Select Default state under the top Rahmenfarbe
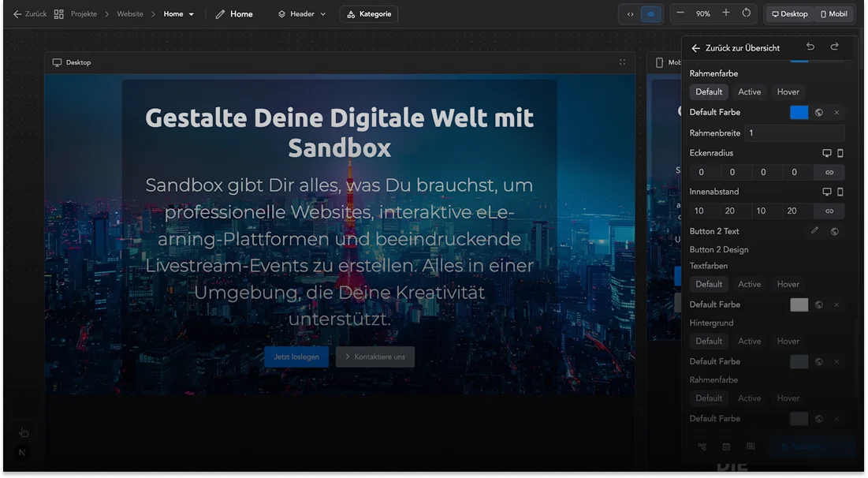This screenshot has height=478, width=868. 709,92
